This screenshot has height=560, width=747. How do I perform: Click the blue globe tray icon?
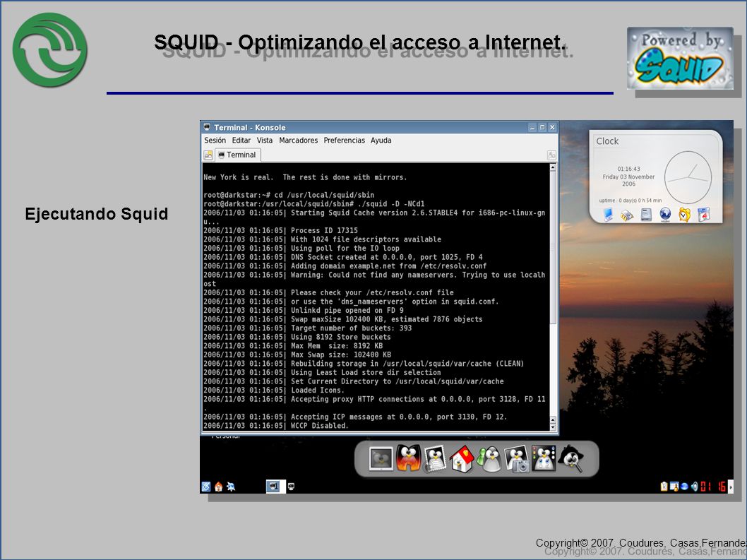(x=685, y=487)
